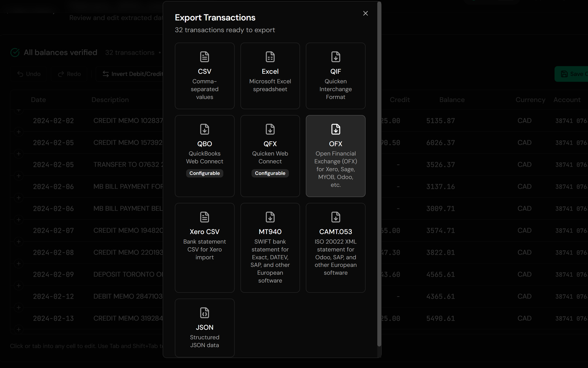588x368 pixels.
Task: Click add-row plus below 2024-02-02 row
Action: pos(18,132)
